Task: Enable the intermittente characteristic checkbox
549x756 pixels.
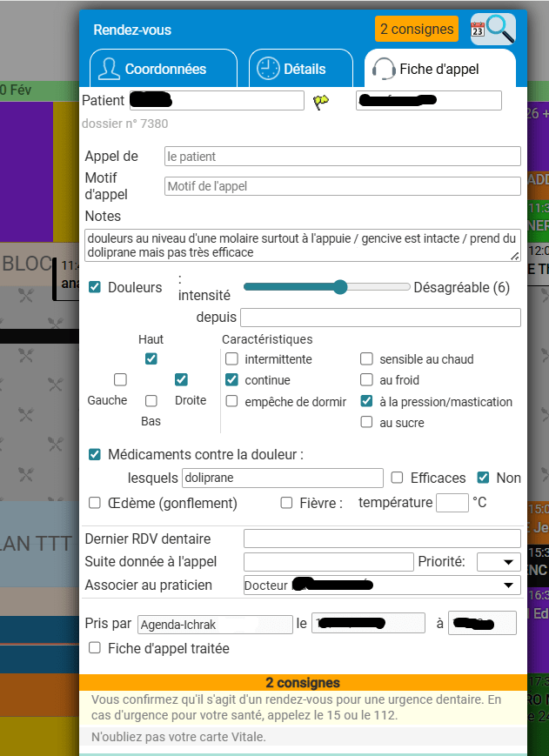Action: tap(231, 359)
